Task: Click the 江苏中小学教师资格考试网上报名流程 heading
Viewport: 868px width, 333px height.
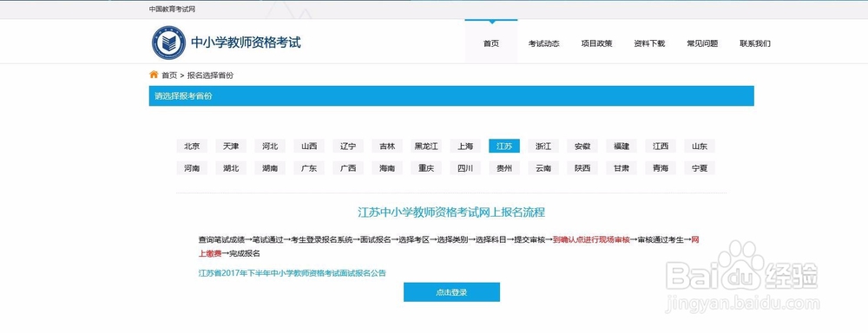Action: click(x=451, y=212)
